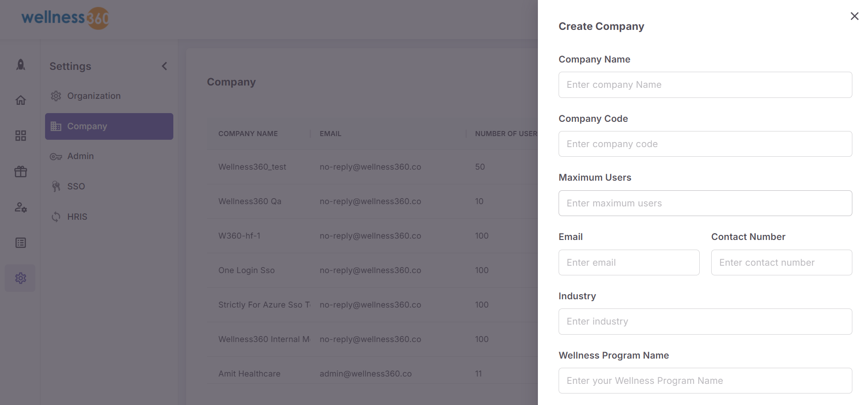Open the user management icon
This screenshot has width=868, height=405.
pyautogui.click(x=21, y=207)
